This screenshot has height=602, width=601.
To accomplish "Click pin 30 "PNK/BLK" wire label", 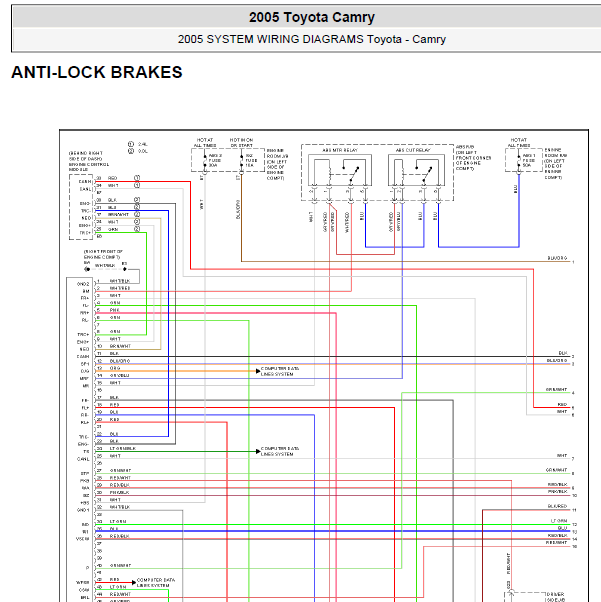I will tap(119, 492).
